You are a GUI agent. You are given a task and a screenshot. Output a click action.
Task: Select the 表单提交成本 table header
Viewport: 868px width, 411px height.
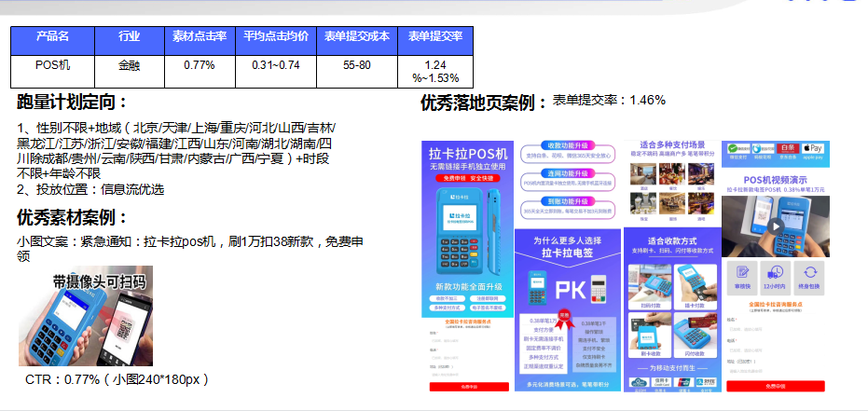pyautogui.click(x=357, y=40)
